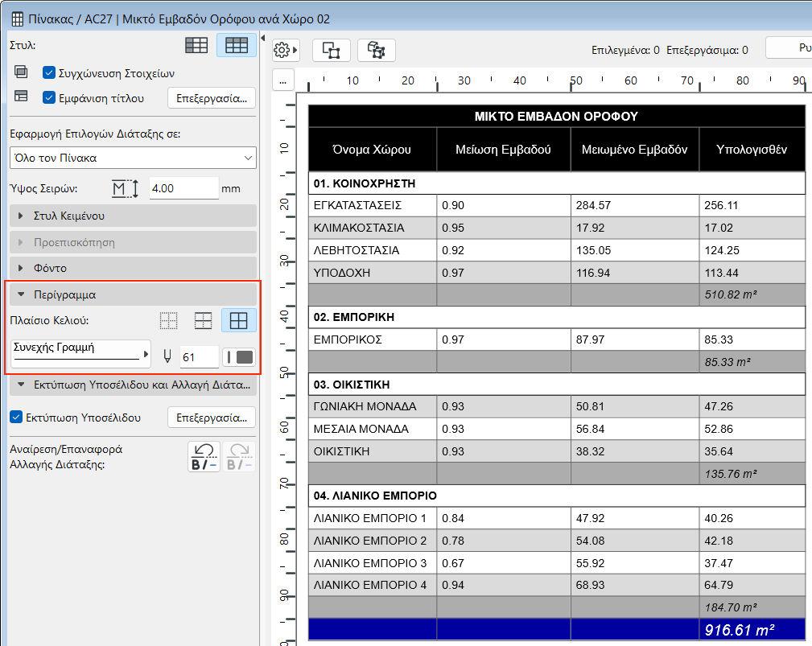Choose the horizontal-only cell border icon
812x646 pixels.
(x=204, y=320)
